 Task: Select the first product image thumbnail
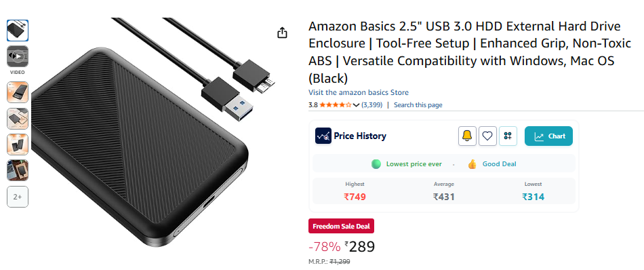[x=17, y=31]
